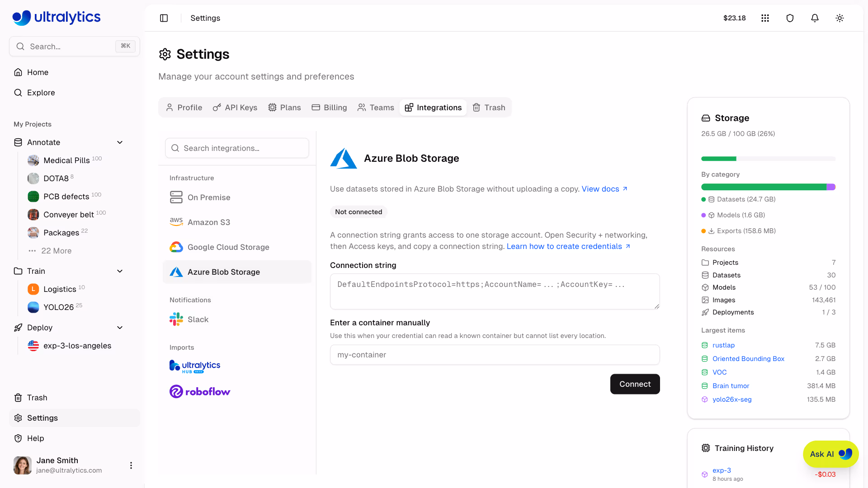Select Amazon S3 integration

[x=237, y=222]
